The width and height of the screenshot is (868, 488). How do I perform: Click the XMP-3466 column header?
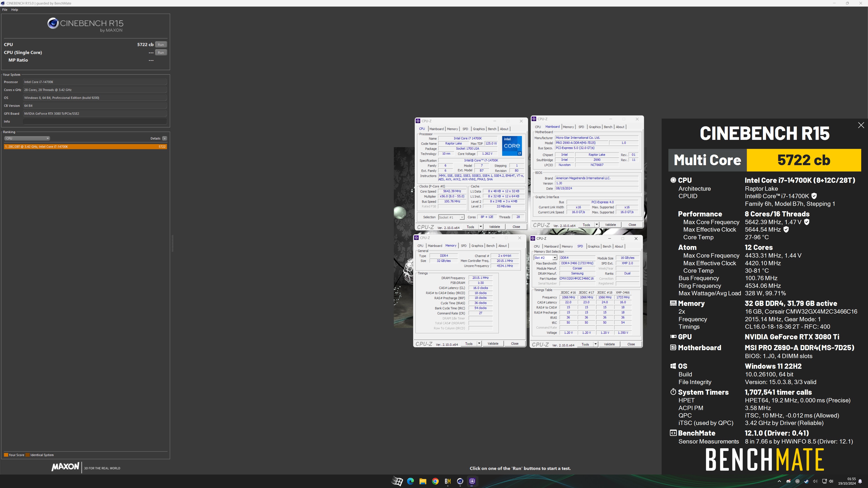point(623,292)
